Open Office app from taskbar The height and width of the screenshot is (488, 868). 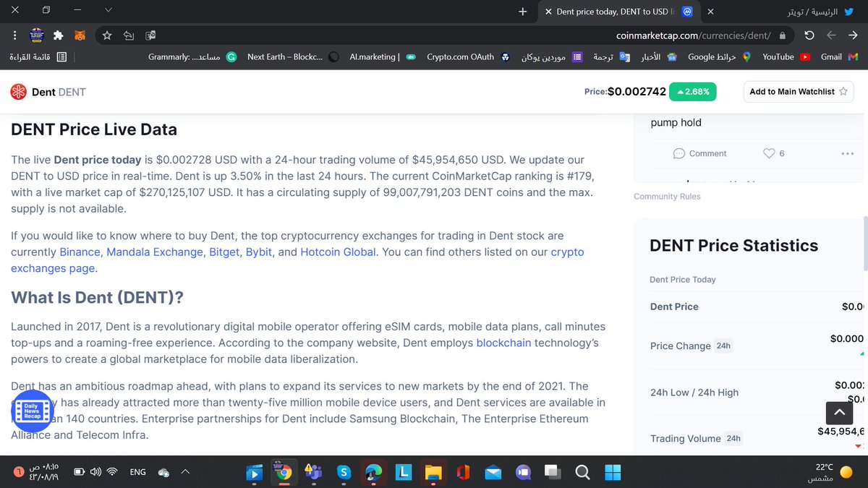click(463, 473)
